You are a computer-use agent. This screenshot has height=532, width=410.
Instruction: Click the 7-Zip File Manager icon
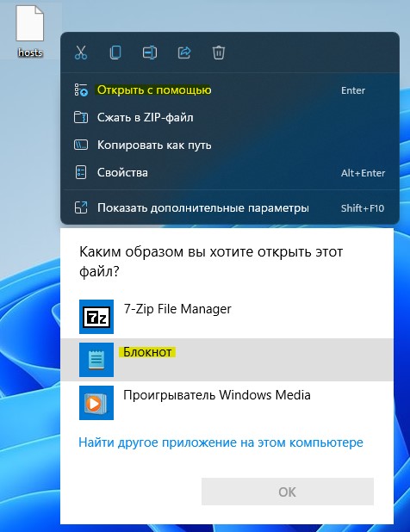pos(96,317)
